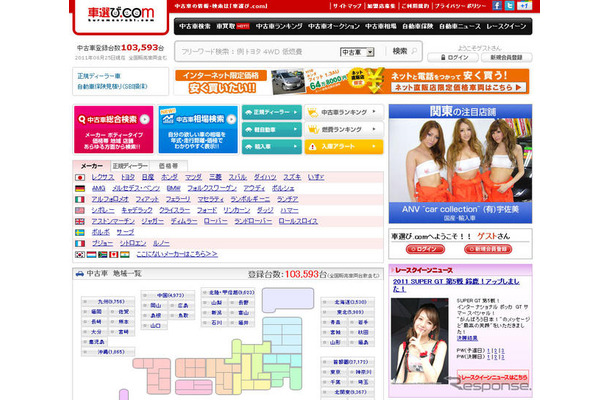Click the ジャガー maker link
Viewport: 610px width, 400px height.
(152, 221)
